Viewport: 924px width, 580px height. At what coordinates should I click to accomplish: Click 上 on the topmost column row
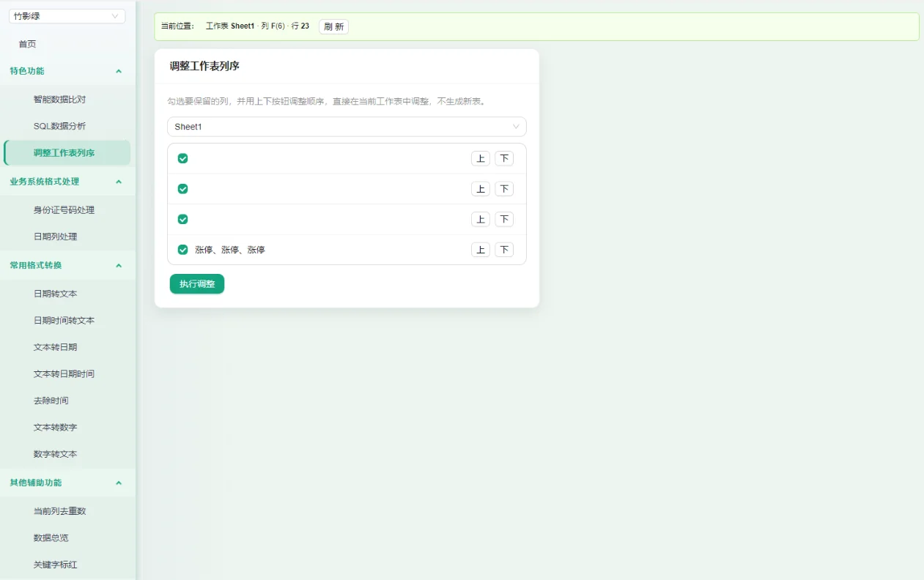481,158
